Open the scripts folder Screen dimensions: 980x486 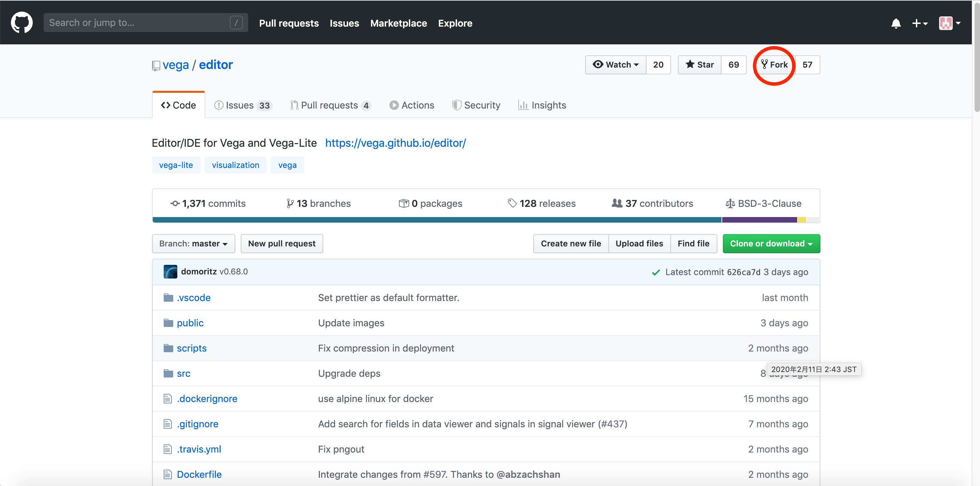click(x=191, y=348)
